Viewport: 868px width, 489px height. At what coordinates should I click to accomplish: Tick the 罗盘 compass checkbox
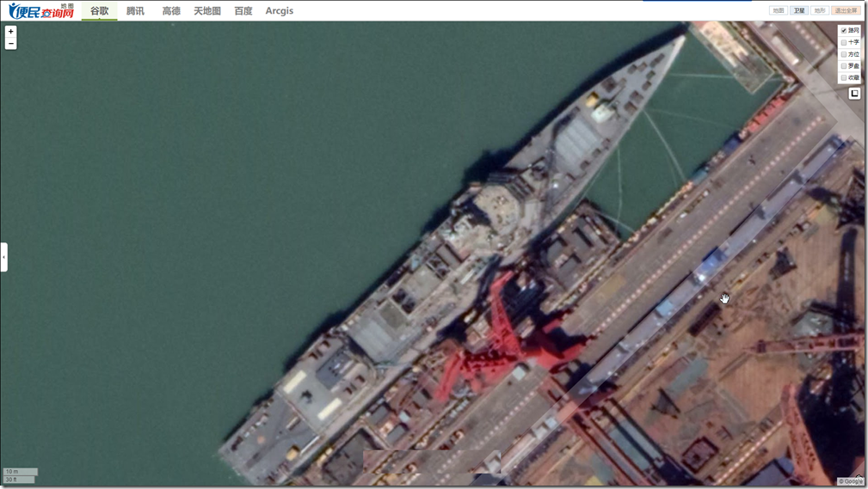tap(844, 66)
